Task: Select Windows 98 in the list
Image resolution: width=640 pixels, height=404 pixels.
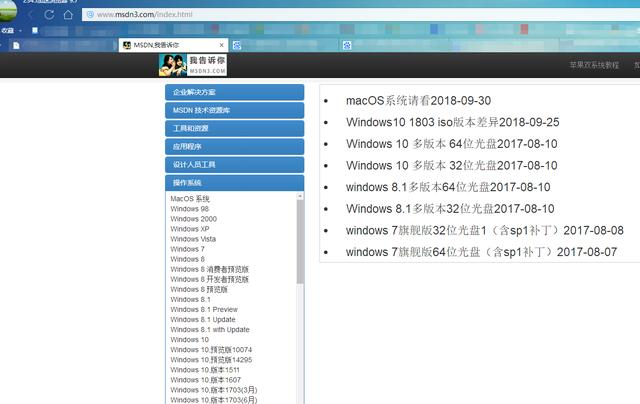Action: (x=189, y=209)
